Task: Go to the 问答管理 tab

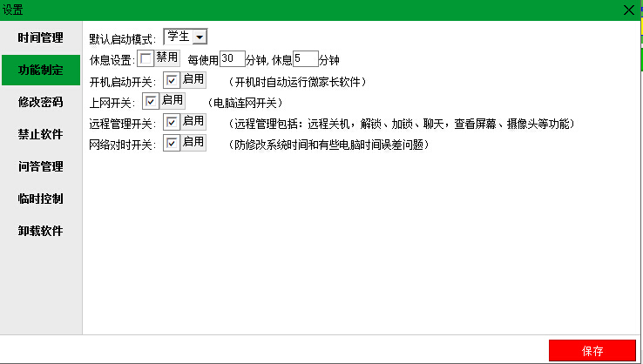Action: point(41,166)
